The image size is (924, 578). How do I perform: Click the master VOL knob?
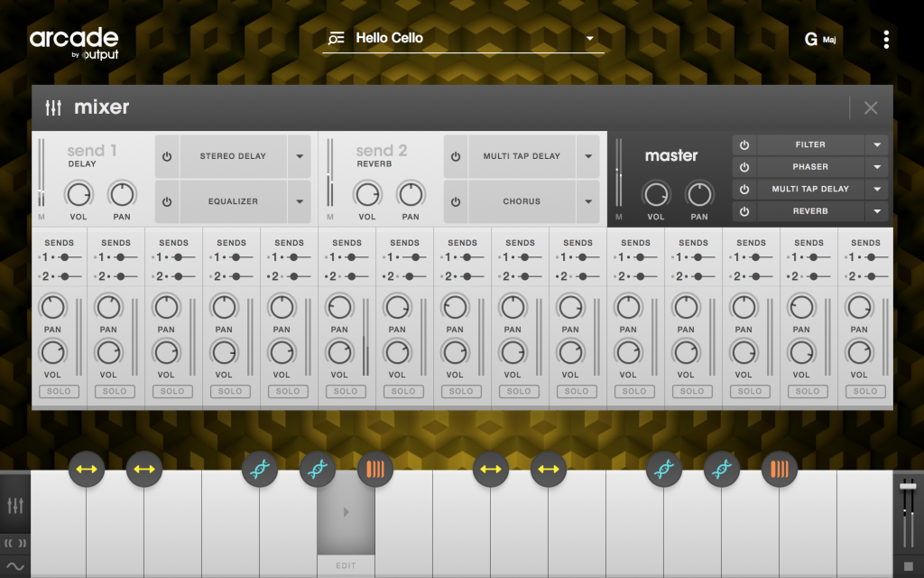click(x=656, y=194)
